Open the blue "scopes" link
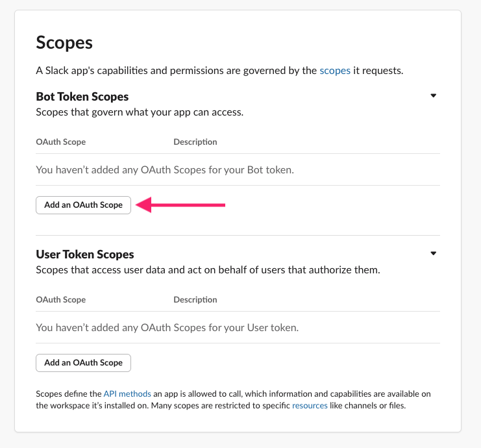 (335, 71)
